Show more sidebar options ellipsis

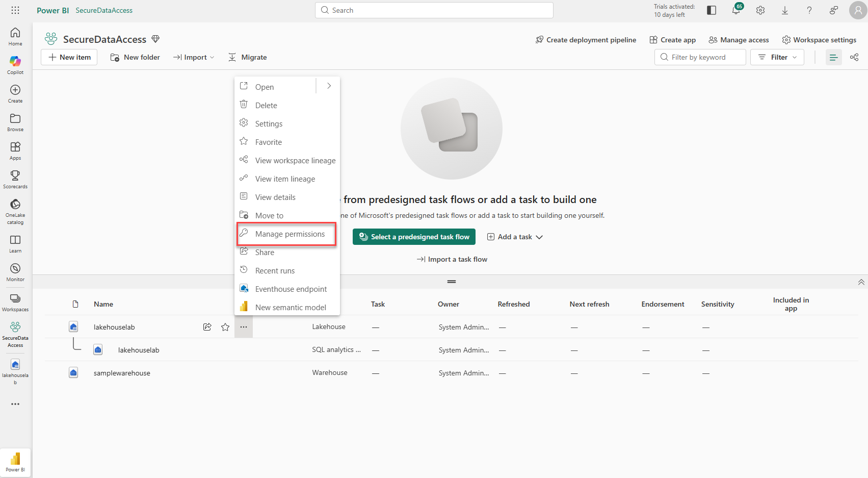[15, 404]
